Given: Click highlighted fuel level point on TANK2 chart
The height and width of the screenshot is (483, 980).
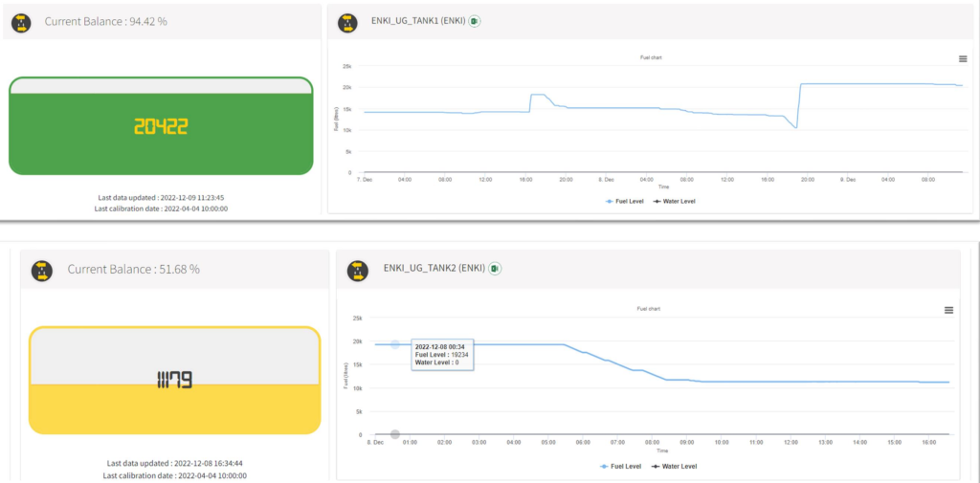Looking at the screenshot, I should (394, 344).
